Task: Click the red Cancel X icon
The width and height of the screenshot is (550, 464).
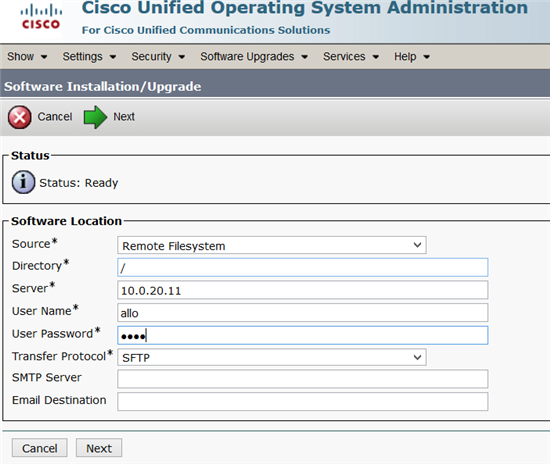Action: pyautogui.click(x=20, y=117)
